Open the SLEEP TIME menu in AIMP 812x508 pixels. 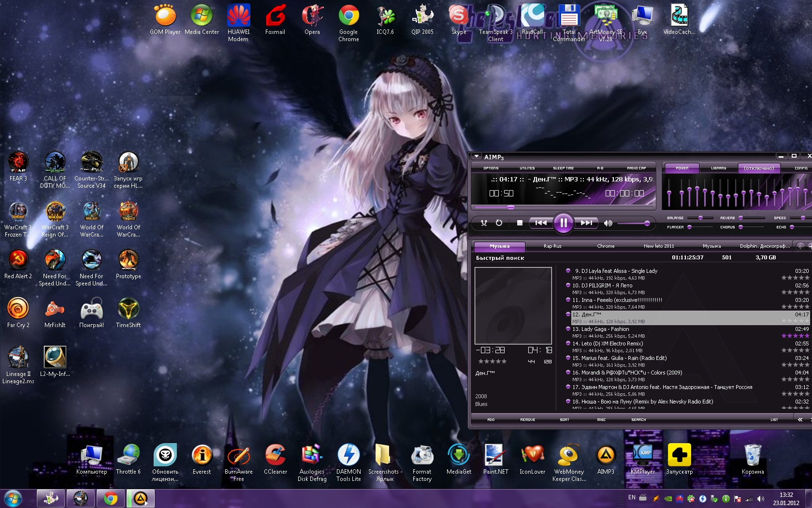(563, 168)
